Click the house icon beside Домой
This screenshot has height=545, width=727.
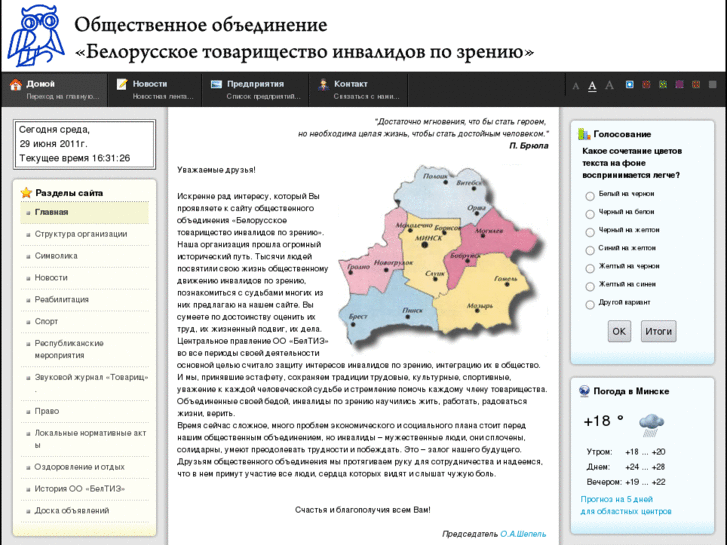coord(15,85)
